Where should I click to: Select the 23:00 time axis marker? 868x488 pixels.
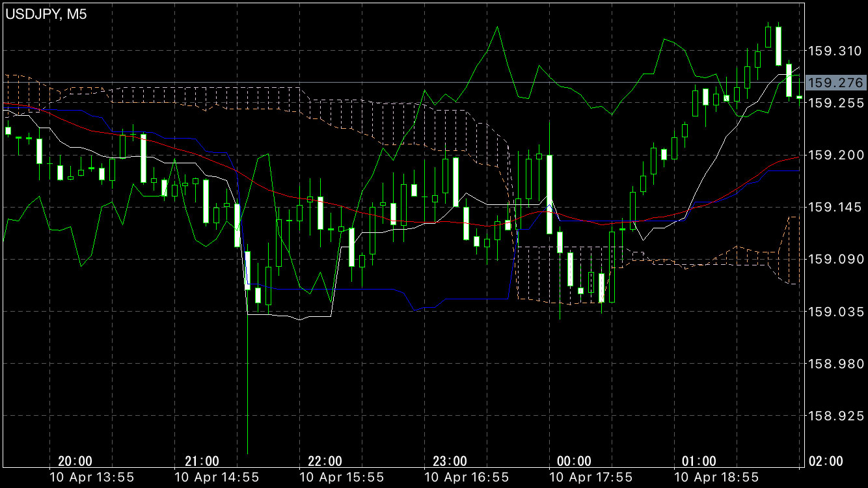click(450, 461)
